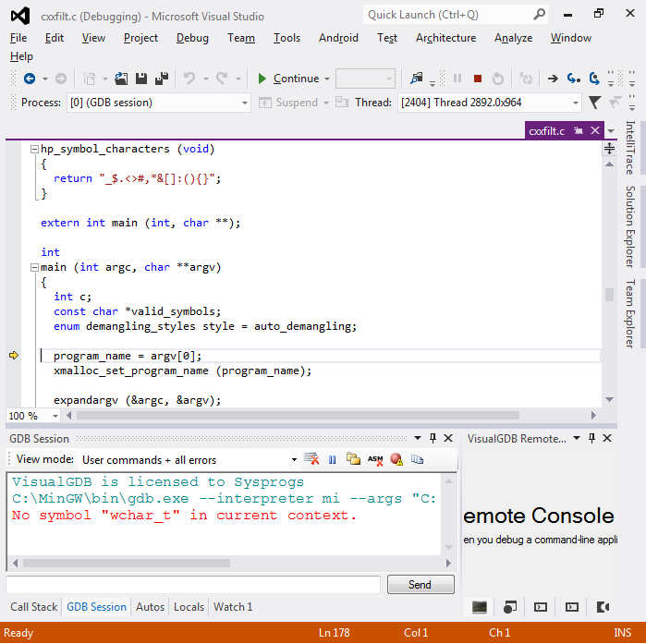Image resolution: width=646 pixels, height=644 pixels.
Task: Click the red ball warning icon
Action: [396, 459]
